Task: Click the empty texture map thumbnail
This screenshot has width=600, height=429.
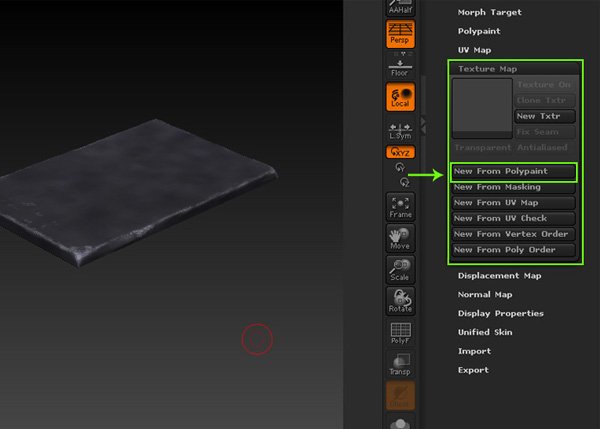Action: (x=481, y=108)
